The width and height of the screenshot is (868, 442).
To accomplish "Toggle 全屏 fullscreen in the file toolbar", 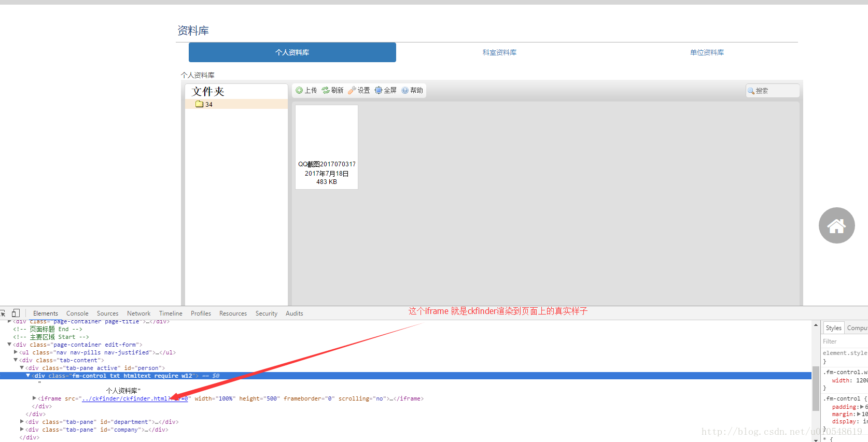I will tap(385, 90).
